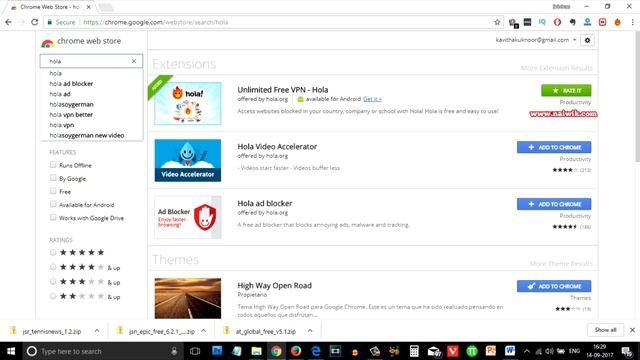Reload the Chrome Web Store page

(x=35, y=22)
